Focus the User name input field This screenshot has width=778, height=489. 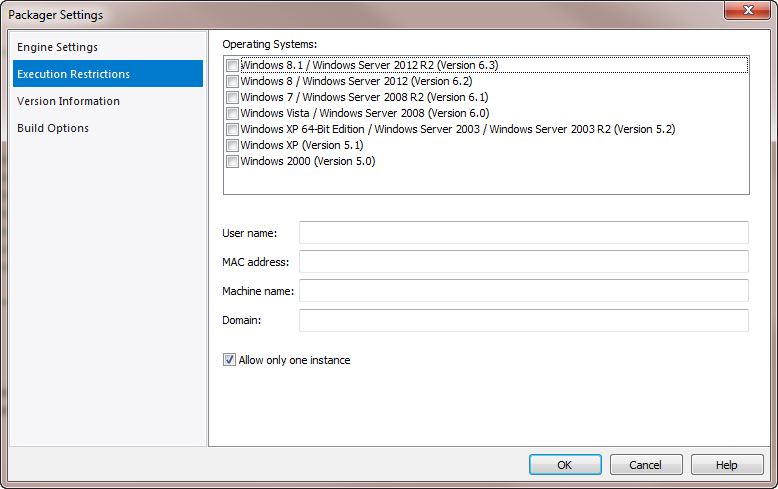point(524,233)
